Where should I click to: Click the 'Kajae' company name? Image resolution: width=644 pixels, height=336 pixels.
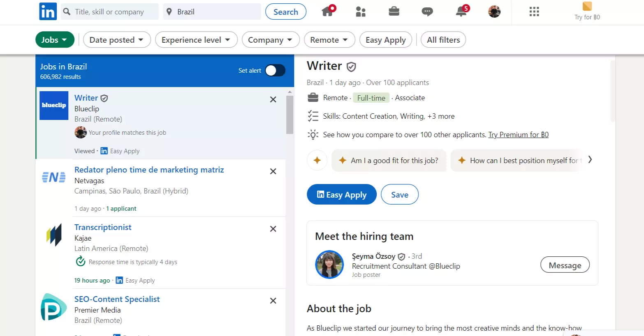click(x=83, y=238)
